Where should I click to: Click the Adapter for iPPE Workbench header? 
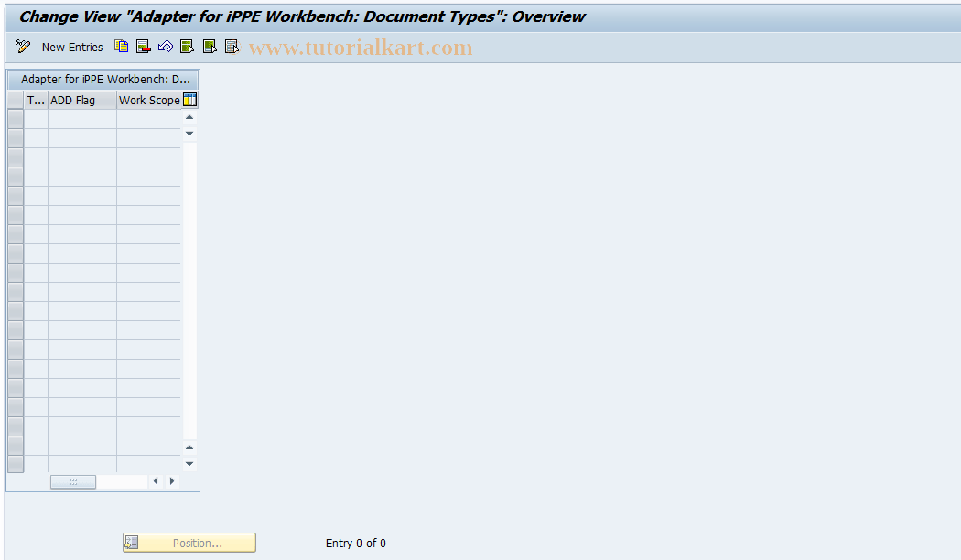103,80
